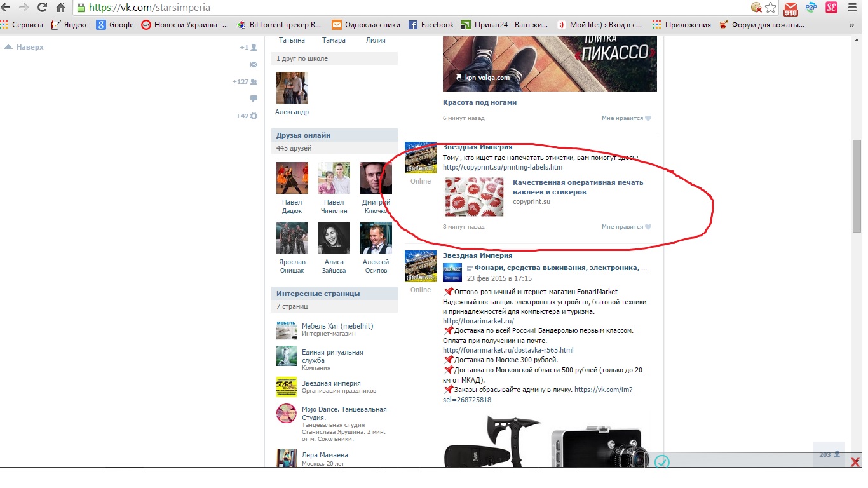Open the 203 online friends chat counter

830,454
